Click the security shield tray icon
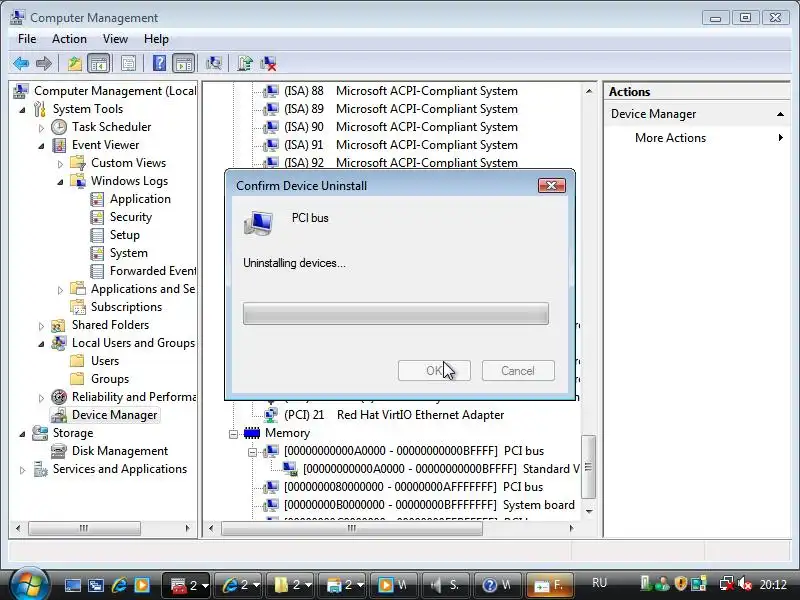 pyautogui.click(x=680, y=583)
